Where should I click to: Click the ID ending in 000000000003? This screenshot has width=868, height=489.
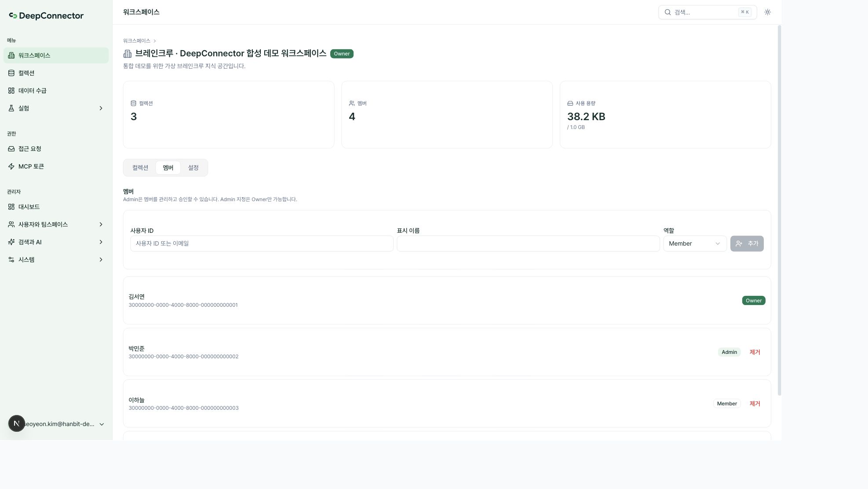[x=184, y=408]
